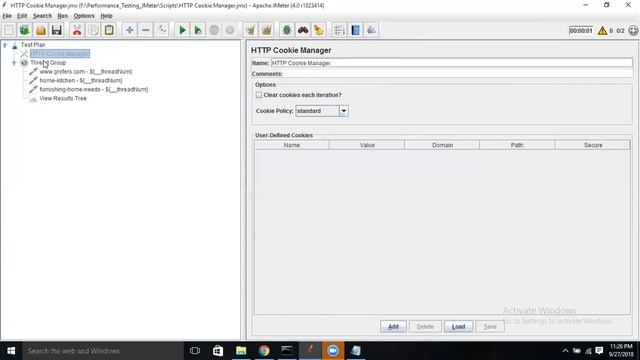Click the Name column header
This screenshot has width=640, height=360.
tap(292, 145)
